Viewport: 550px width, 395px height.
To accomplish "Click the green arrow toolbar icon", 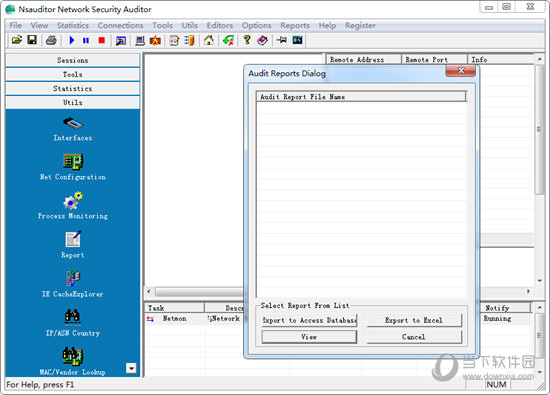I will coord(228,41).
